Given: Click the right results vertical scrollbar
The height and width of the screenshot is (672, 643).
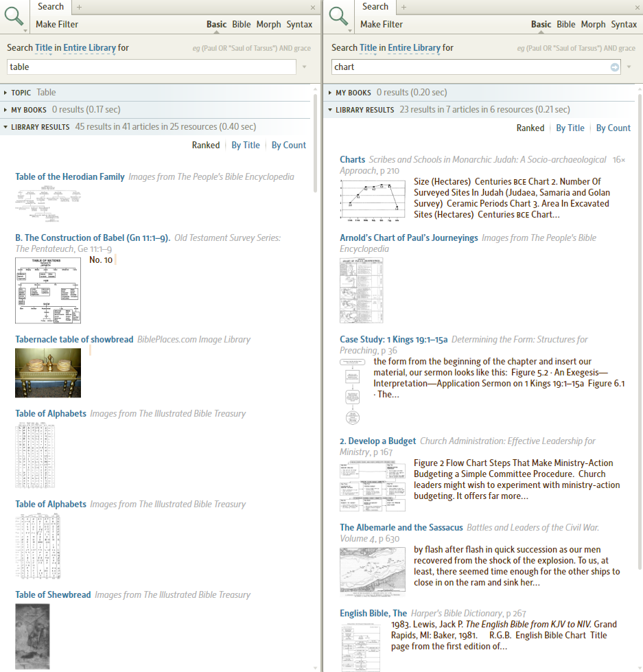Looking at the screenshot, I should click(640, 332).
